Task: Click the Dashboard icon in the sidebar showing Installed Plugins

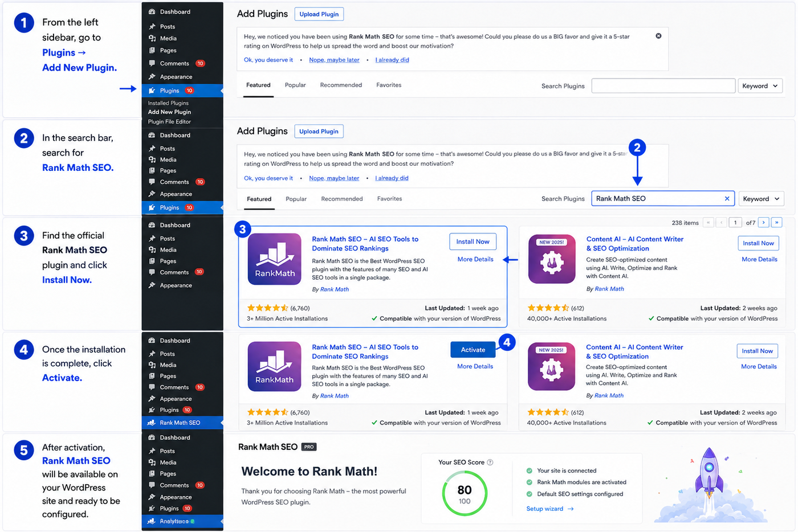Action: point(152,12)
